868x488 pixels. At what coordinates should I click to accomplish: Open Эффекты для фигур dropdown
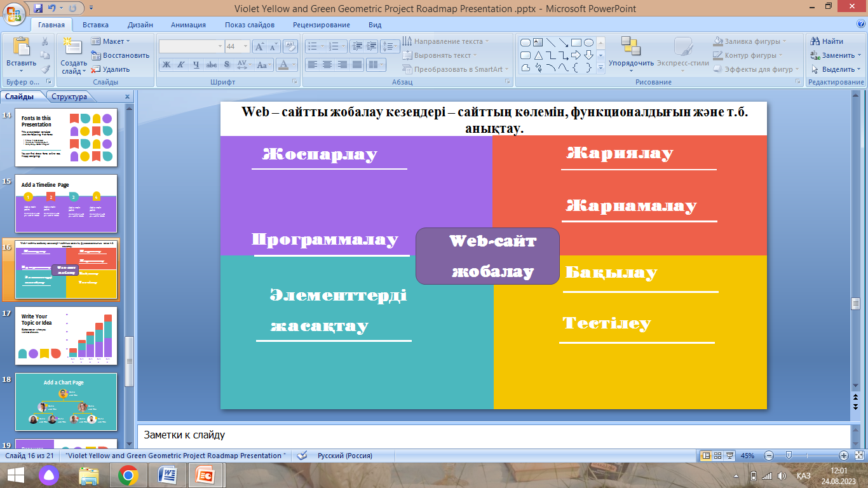[757, 69]
